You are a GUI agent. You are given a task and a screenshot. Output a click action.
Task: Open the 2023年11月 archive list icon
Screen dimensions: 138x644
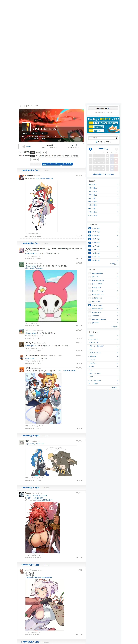(x=90, y=260)
